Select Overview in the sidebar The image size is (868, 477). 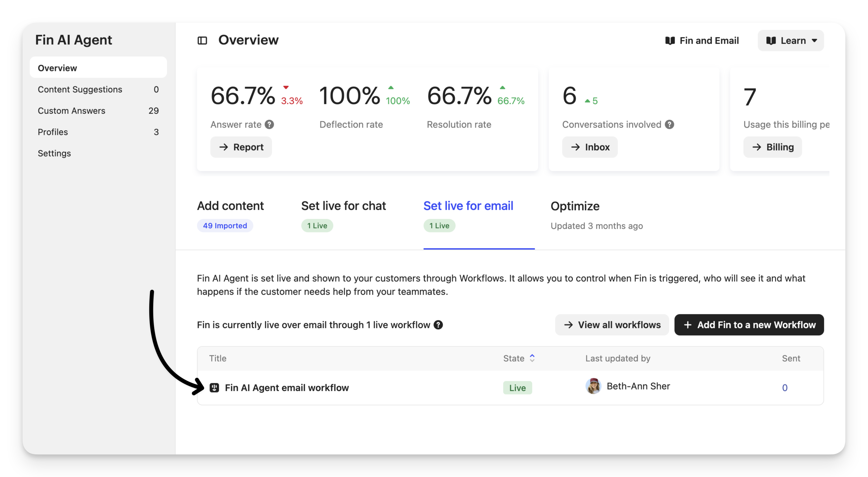click(x=98, y=68)
